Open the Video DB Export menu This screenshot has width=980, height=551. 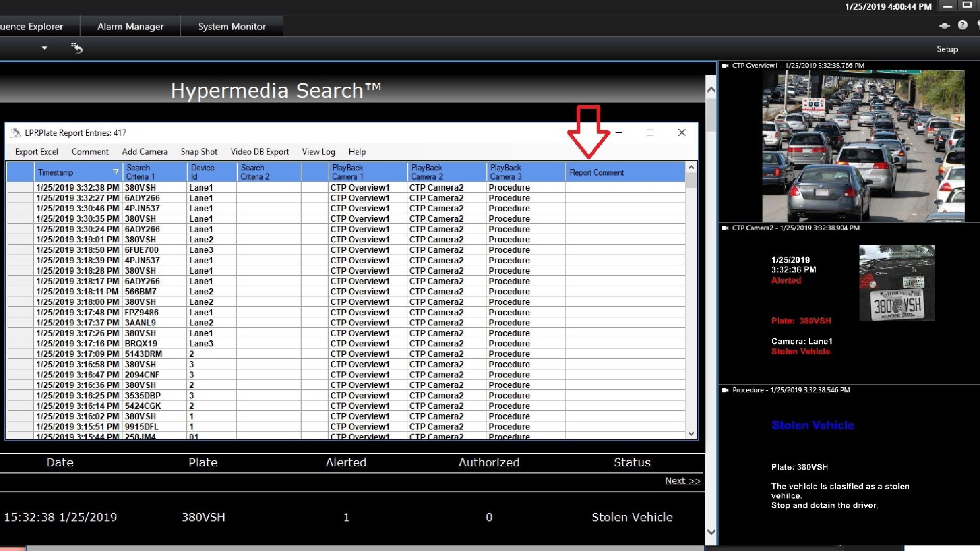(x=259, y=152)
